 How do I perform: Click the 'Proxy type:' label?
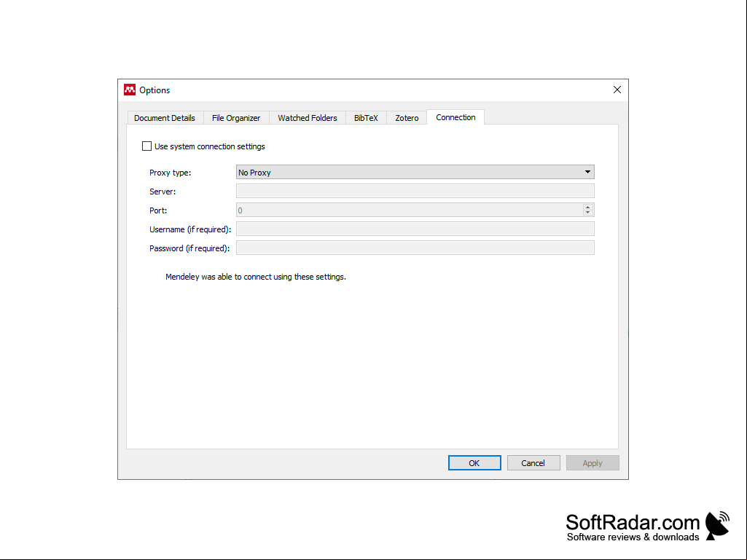170,173
